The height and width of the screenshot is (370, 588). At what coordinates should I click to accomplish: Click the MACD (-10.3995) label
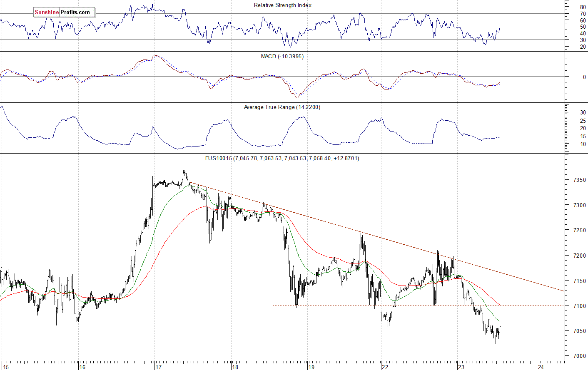282,56
